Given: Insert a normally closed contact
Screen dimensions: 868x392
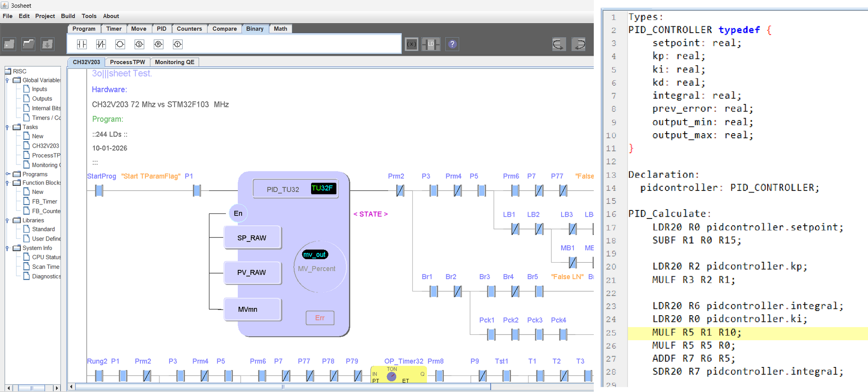Looking at the screenshot, I should click(101, 44).
